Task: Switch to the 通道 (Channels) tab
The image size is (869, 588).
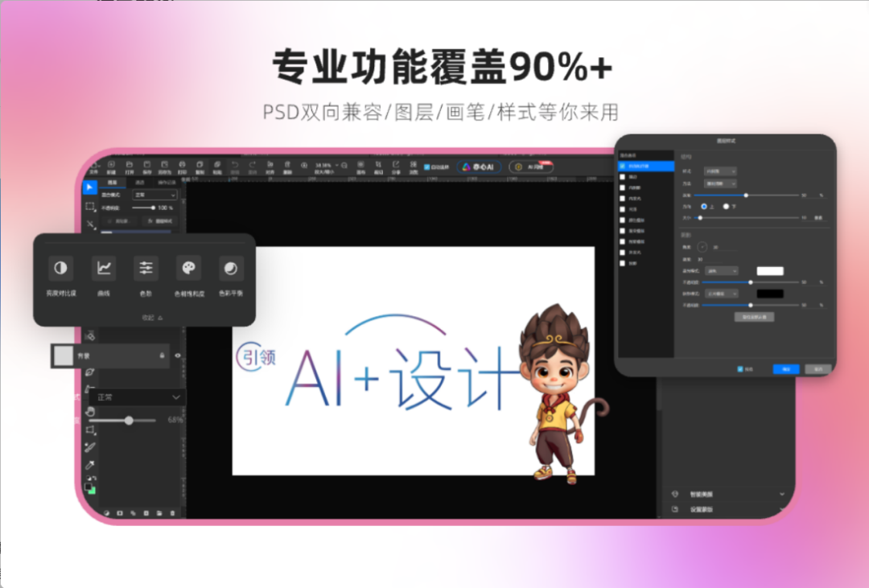Action: point(140,183)
